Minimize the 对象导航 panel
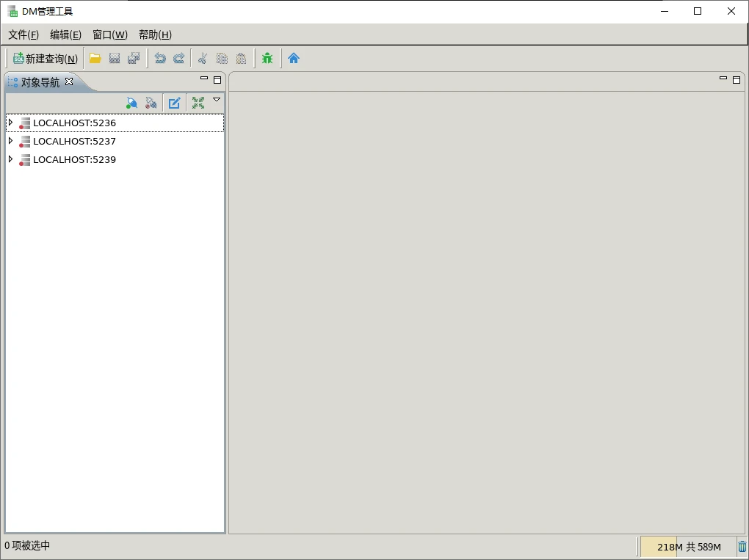Image resolution: width=749 pixels, height=560 pixels. click(x=204, y=79)
